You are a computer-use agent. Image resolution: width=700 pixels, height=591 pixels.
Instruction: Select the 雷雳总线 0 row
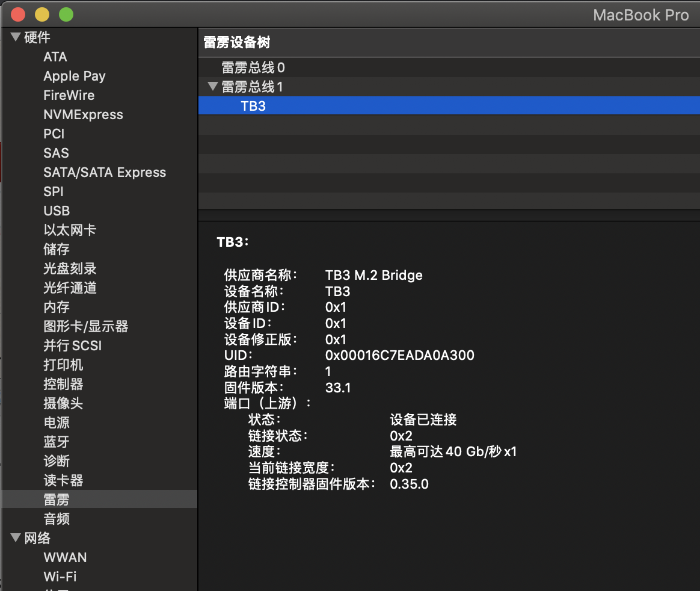pos(449,67)
